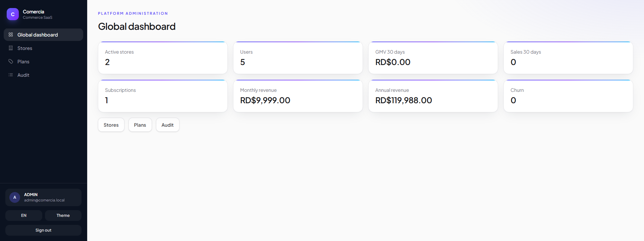
Task: Click the Plans shortcut button below cards
Action: [140, 125]
